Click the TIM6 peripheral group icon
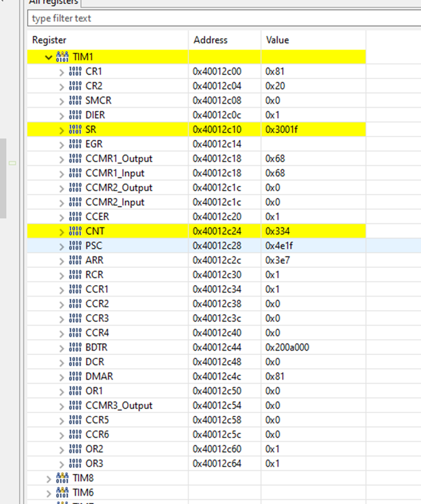Image resolution: width=421 pixels, height=504 pixels. (x=62, y=492)
